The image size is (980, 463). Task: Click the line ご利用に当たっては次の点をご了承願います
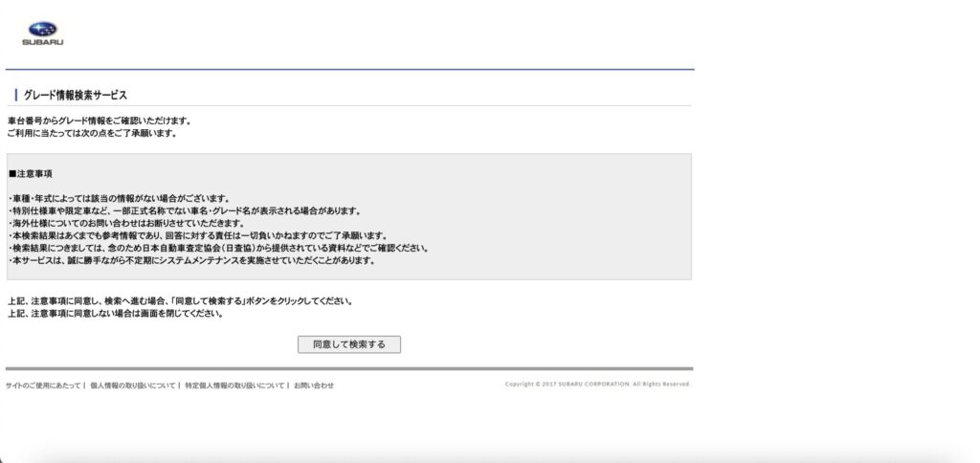tap(92, 133)
